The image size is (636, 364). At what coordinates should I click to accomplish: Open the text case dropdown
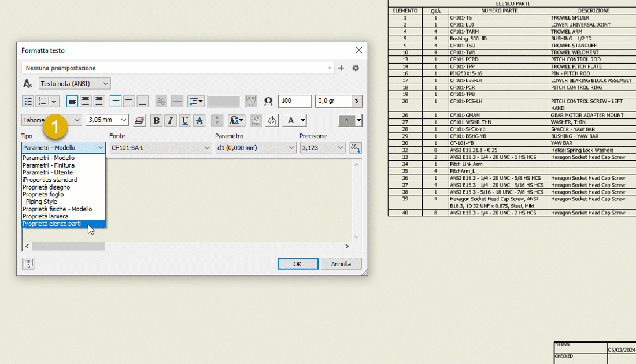[236, 120]
